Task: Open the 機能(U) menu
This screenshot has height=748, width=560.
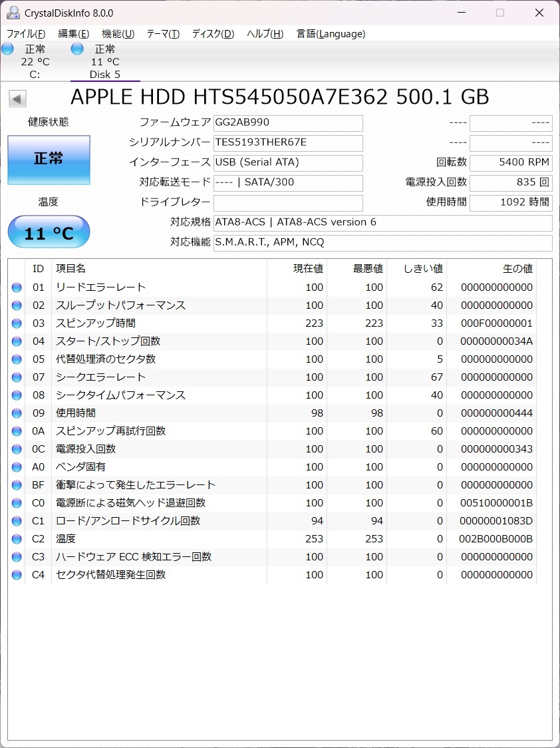Action: click(x=118, y=34)
